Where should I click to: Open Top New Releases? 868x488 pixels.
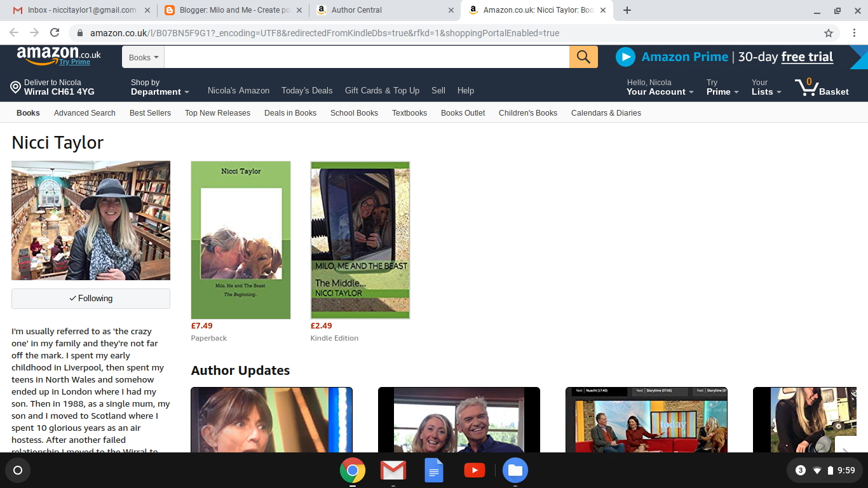click(x=217, y=113)
